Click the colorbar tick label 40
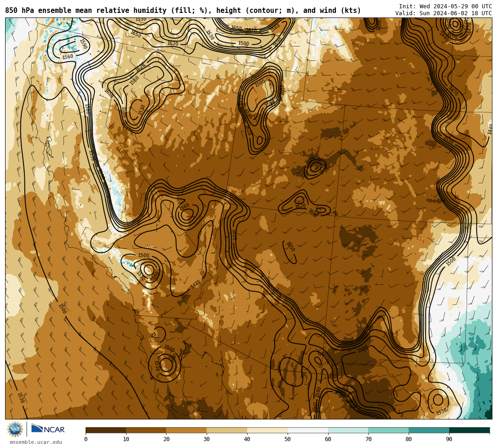This screenshot has width=497, height=448. click(247, 439)
